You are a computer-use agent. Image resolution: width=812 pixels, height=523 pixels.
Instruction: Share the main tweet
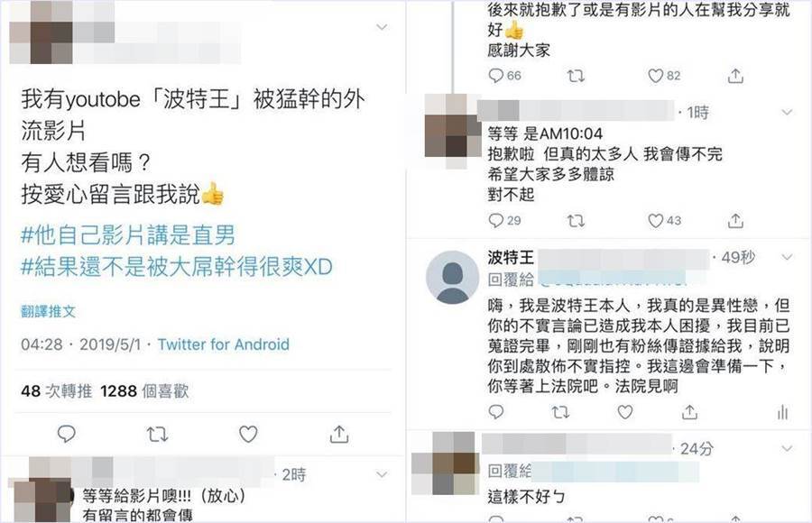pyautogui.click(x=339, y=434)
